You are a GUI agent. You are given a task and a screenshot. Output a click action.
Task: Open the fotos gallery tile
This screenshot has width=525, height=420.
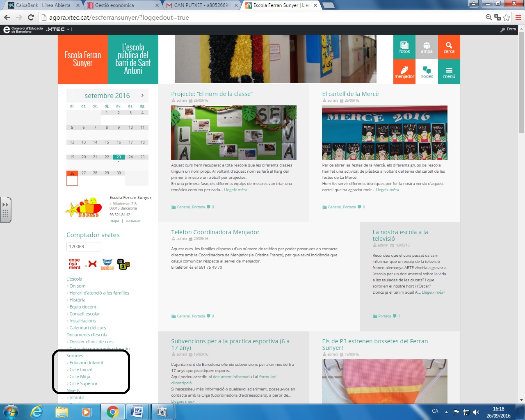tap(404, 47)
